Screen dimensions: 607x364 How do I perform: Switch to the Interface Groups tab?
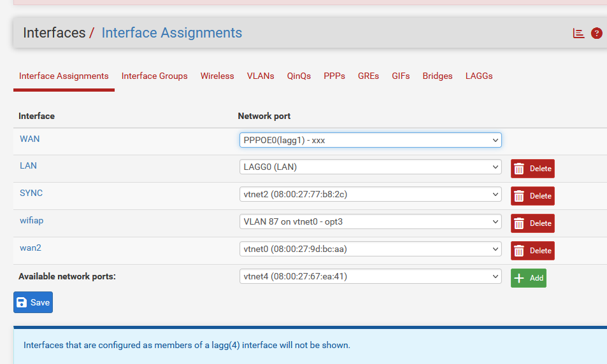click(x=154, y=76)
